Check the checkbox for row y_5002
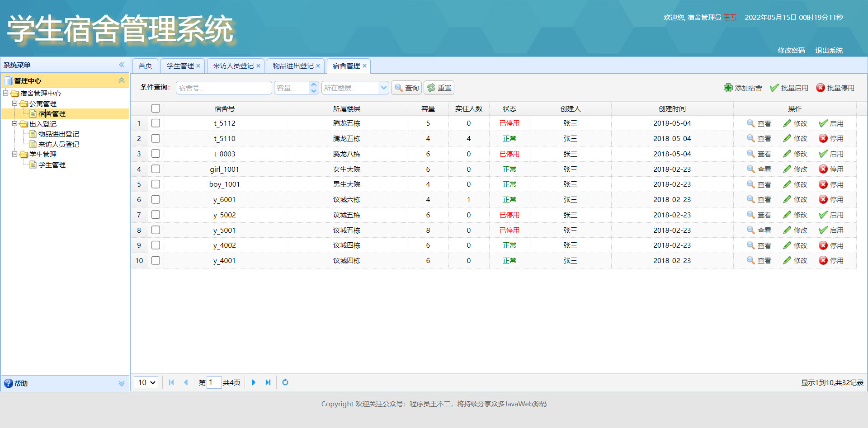Image resolution: width=868 pixels, height=428 pixels. (x=156, y=215)
